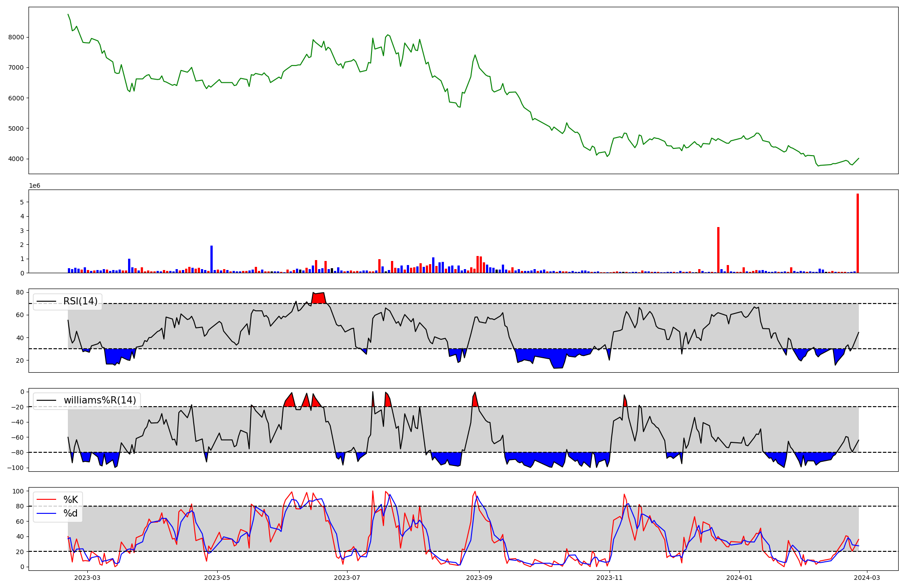Click the 2023-07 x-axis date label
This screenshot has width=905, height=588.
pyautogui.click(x=347, y=578)
